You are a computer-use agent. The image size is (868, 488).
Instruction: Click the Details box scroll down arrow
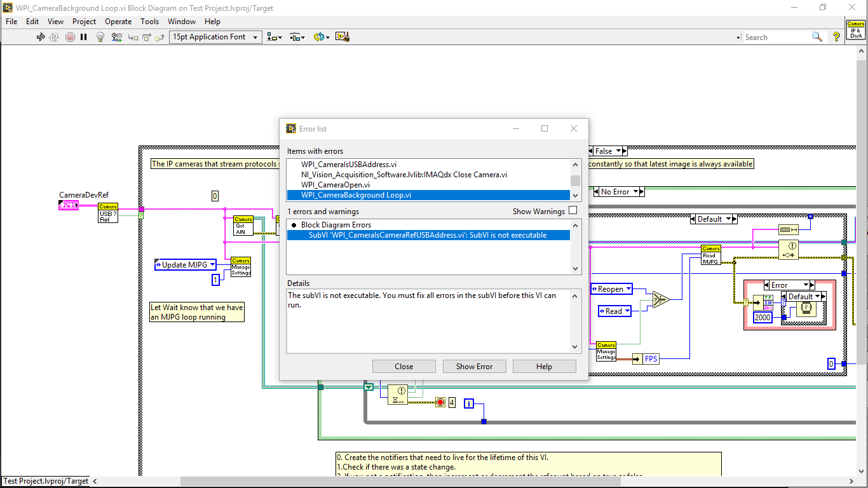pos(575,347)
